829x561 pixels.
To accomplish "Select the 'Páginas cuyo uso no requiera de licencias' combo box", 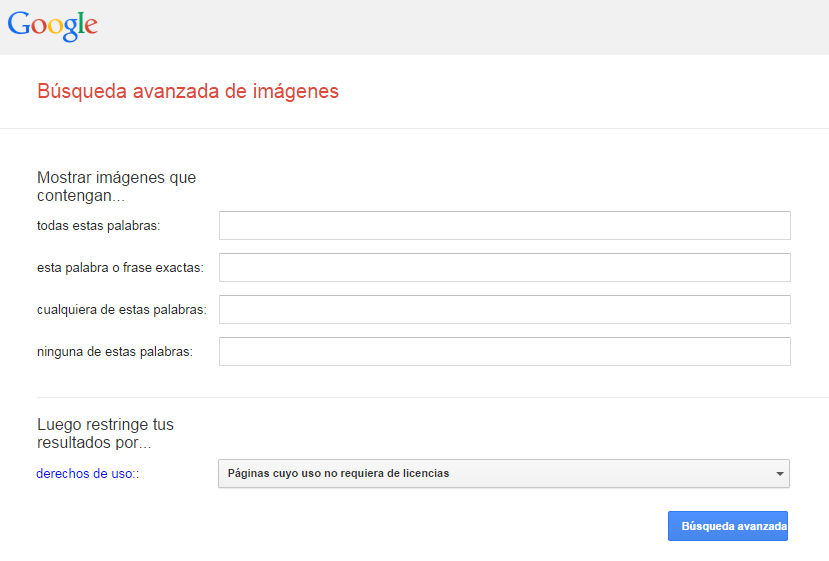I will (x=504, y=474).
